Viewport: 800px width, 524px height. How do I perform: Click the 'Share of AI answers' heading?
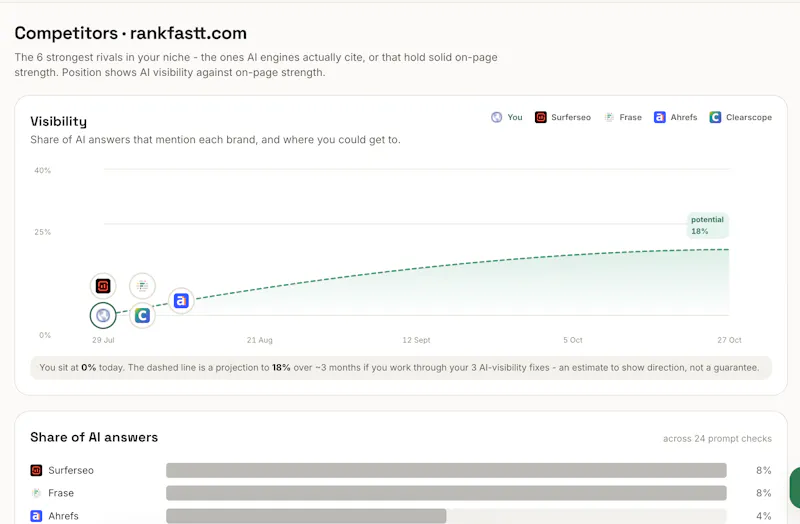(x=94, y=437)
